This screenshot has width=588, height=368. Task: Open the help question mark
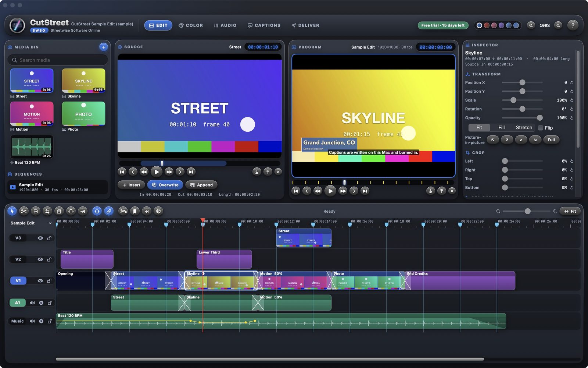pos(573,25)
